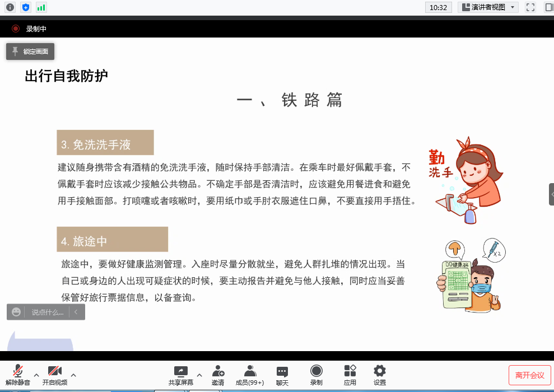Open the 成员(99+) members list
This screenshot has width=554, height=392.
(x=250, y=375)
